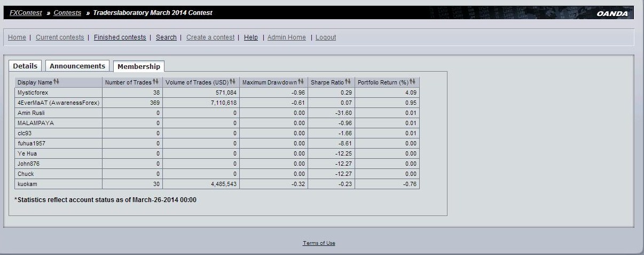Select the Membership tab

click(139, 66)
